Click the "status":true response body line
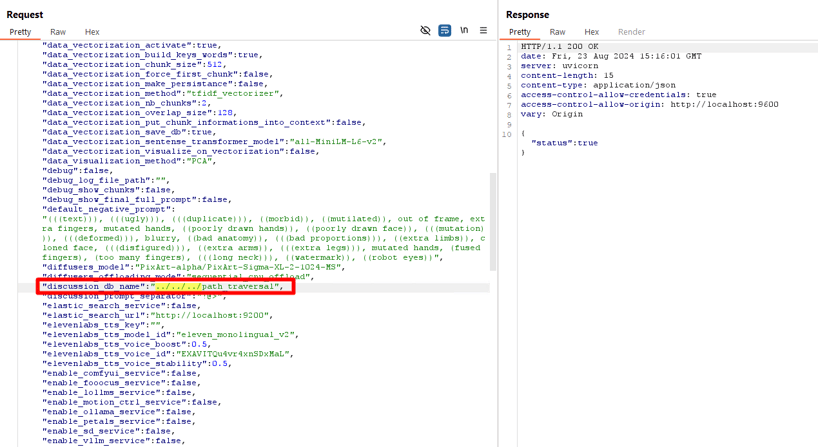The image size is (818, 447). pyautogui.click(x=565, y=143)
